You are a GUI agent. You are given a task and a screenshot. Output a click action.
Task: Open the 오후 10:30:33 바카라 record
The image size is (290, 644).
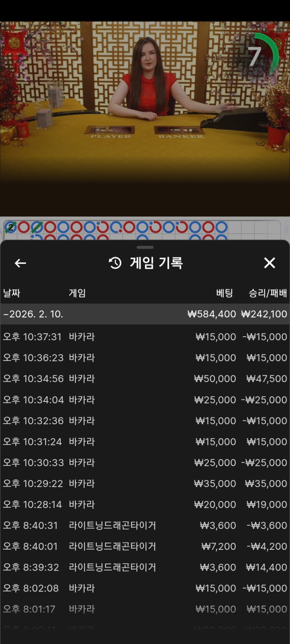pos(145,462)
